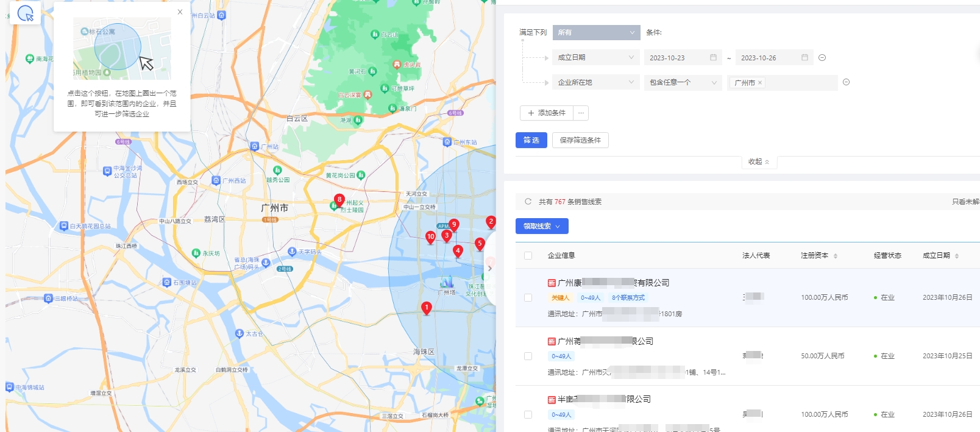
Task: Open the calendar icon for the start date
Action: 713,57
